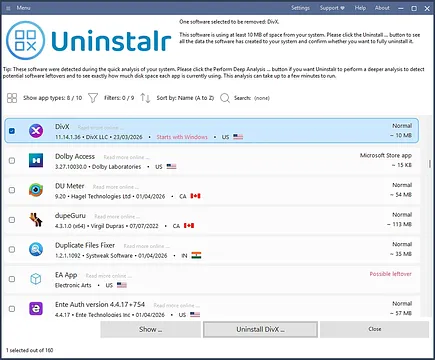Click the US flag in EA App row

click(x=122, y=285)
